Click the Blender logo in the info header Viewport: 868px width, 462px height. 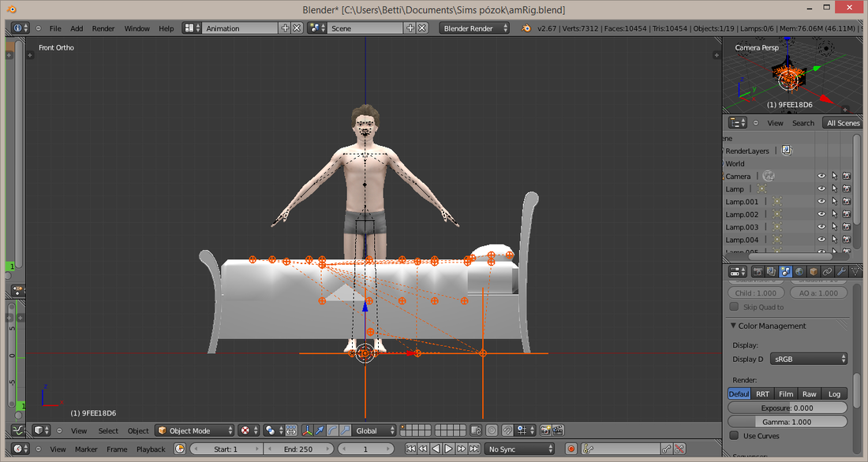pos(526,28)
